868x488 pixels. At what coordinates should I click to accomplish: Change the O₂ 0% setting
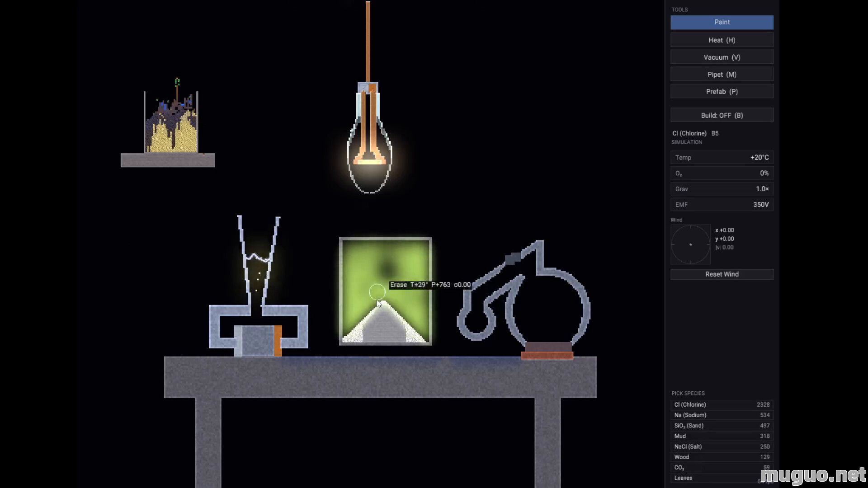pyautogui.click(x=722, y=173)
